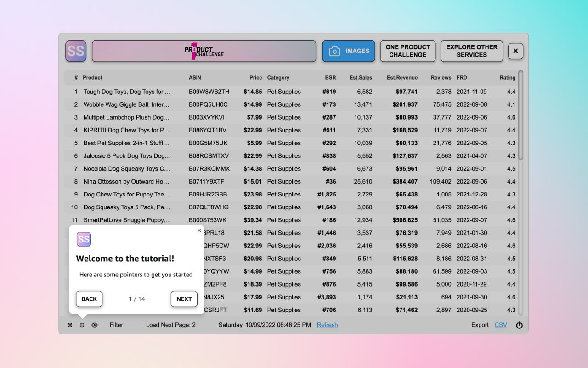The image size is (588, 368).
Task: Toggle the eye visibility icon
Action: (95, 325)
